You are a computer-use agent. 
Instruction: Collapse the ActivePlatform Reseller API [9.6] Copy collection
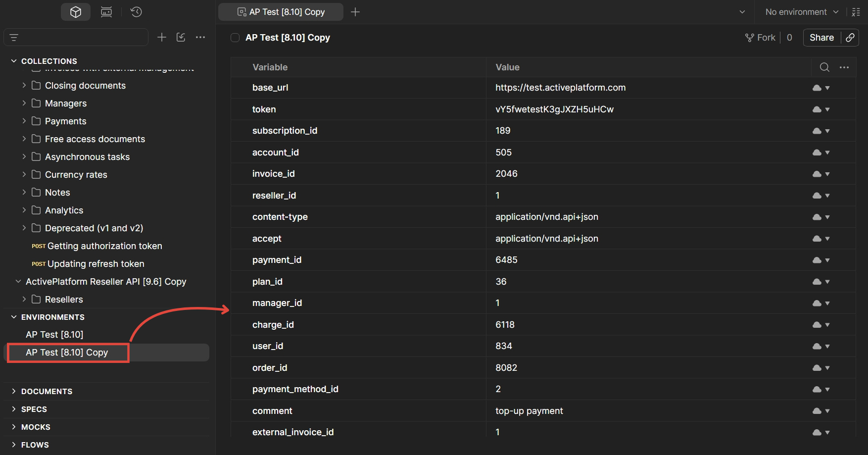[x=18, y=281]
